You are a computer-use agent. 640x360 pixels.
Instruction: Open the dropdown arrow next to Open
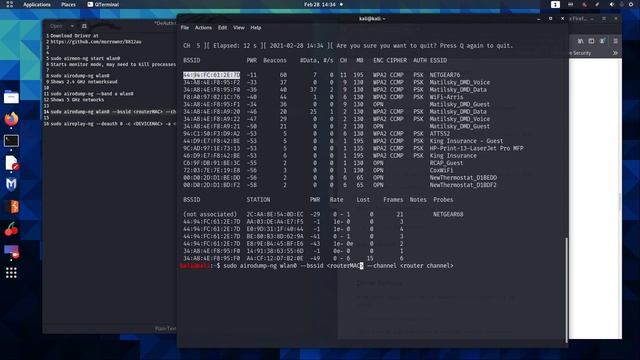coord(72,26)
